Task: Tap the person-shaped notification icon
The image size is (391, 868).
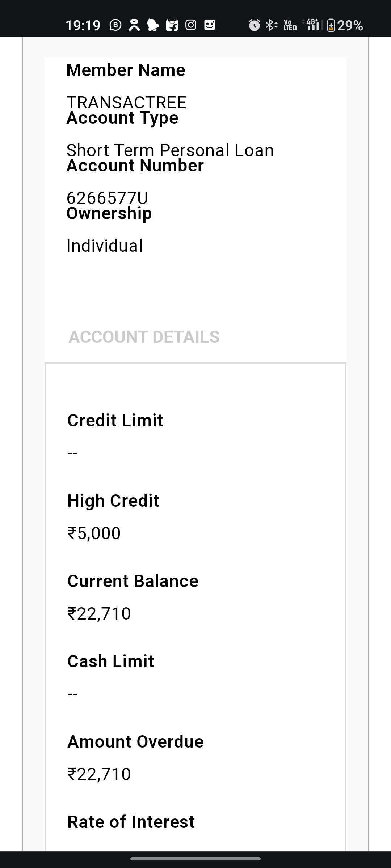Action: (x=134, y=25)
